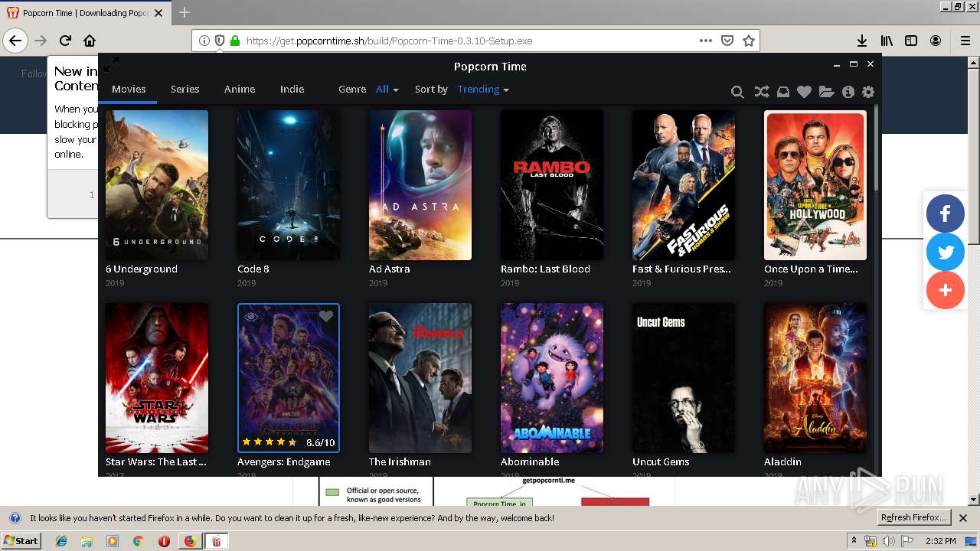Switch to the Anime tab

pos(240,89)
